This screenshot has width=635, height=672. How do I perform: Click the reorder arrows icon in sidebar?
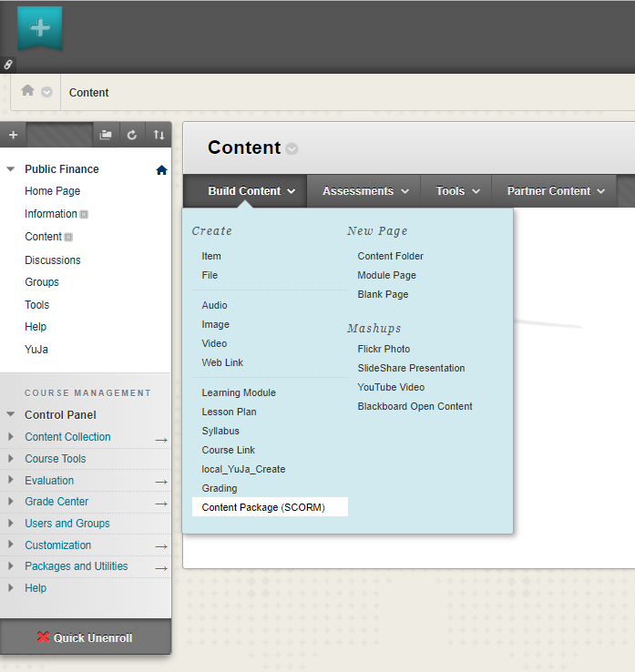click(x=159, y=135)
